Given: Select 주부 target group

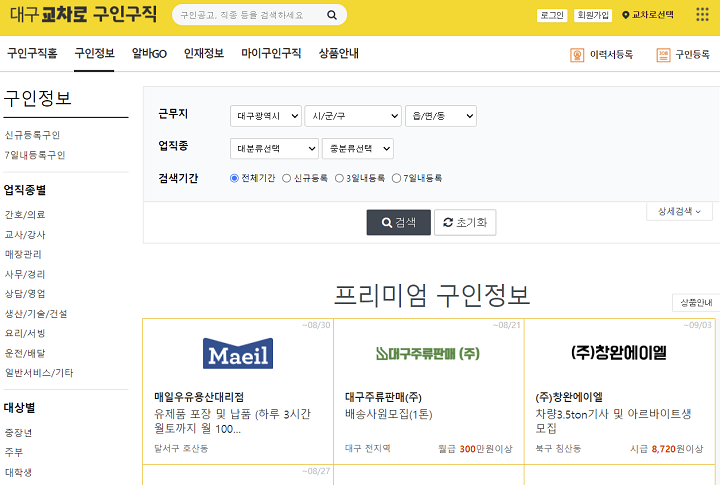Looking at the screenshot, I should [x=13, y=452].
